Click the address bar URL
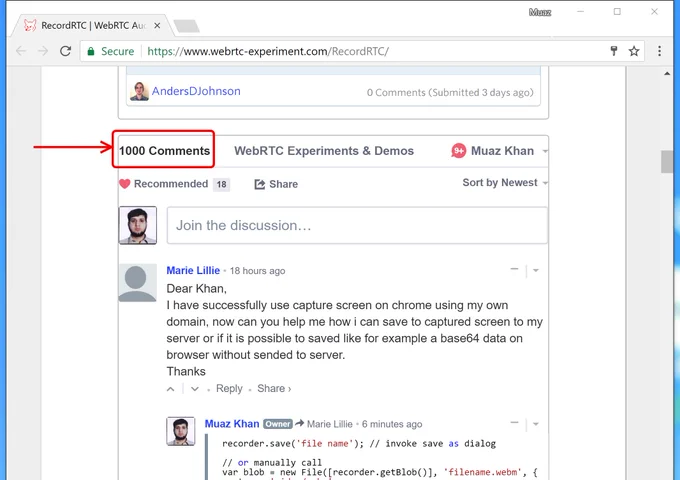 [268, 51]
